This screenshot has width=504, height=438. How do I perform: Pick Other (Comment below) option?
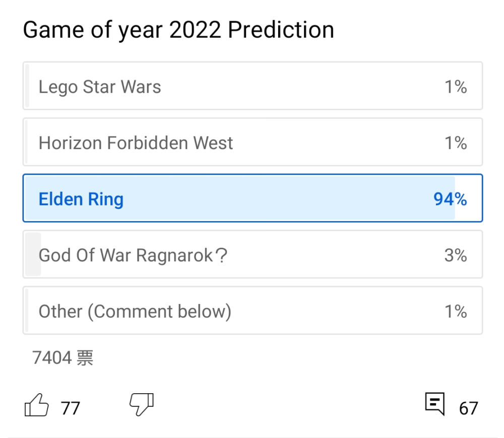point(253,311)
